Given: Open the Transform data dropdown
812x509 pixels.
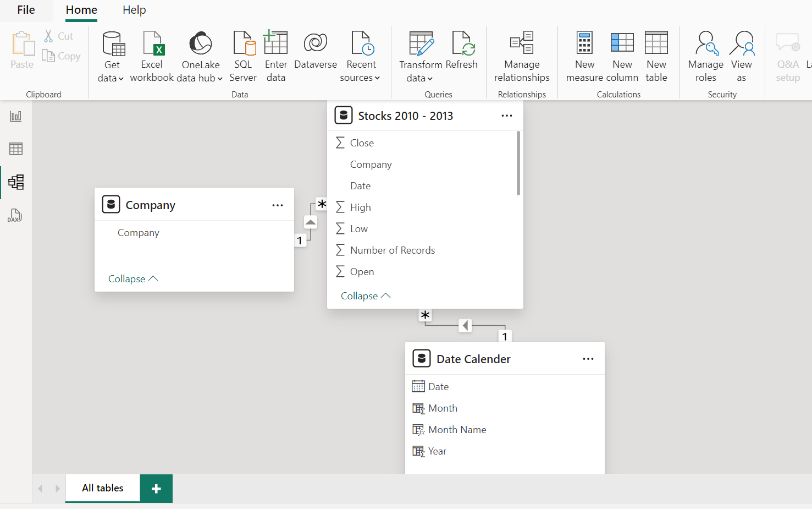Looking at the screenshot, I should point(421,57).
